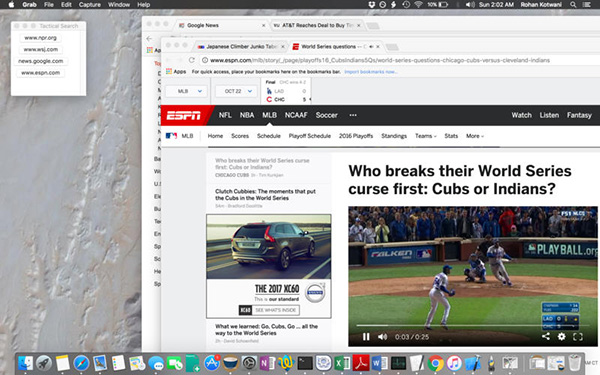Reload the ESPN page
This screenshot has width=600, height=375.
(192, 60)
